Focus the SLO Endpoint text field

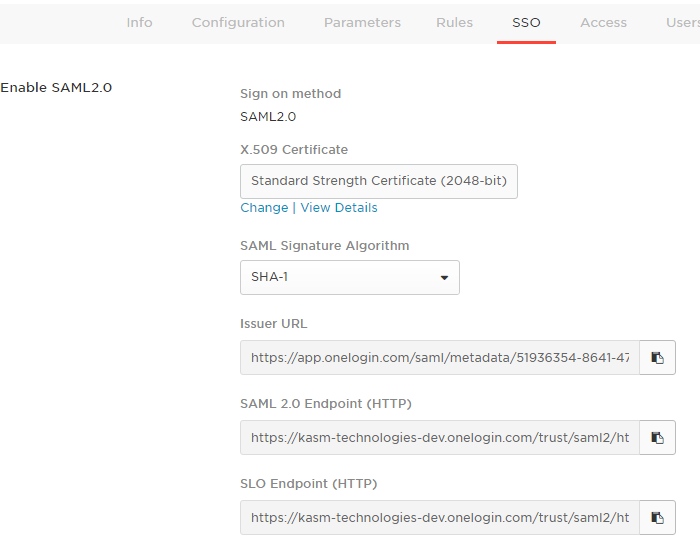click(439, 517)
